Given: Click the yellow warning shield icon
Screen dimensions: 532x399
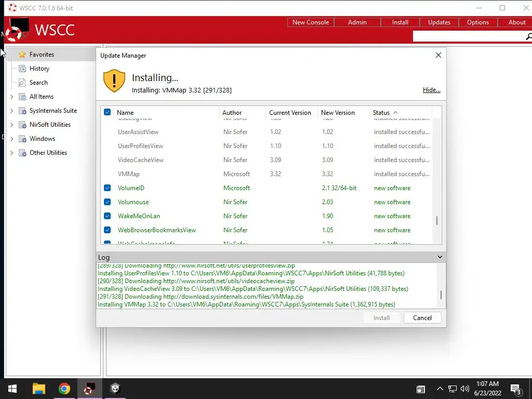Looking at the screenshot, I should 114,81.
